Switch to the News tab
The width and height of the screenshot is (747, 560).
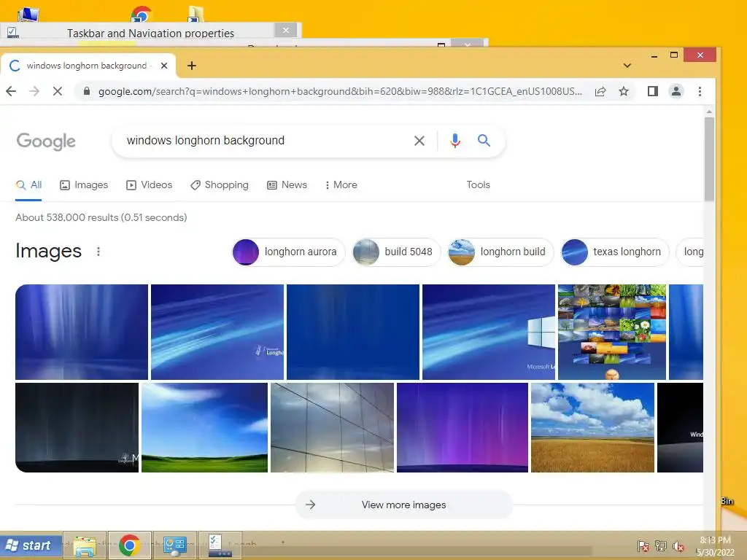(287, 184)
